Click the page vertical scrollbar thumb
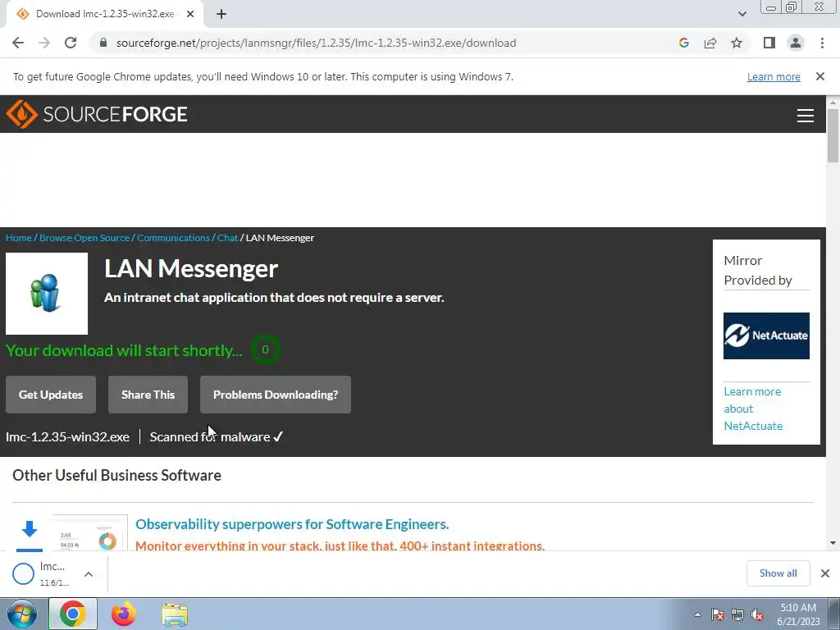 (833, 135)
